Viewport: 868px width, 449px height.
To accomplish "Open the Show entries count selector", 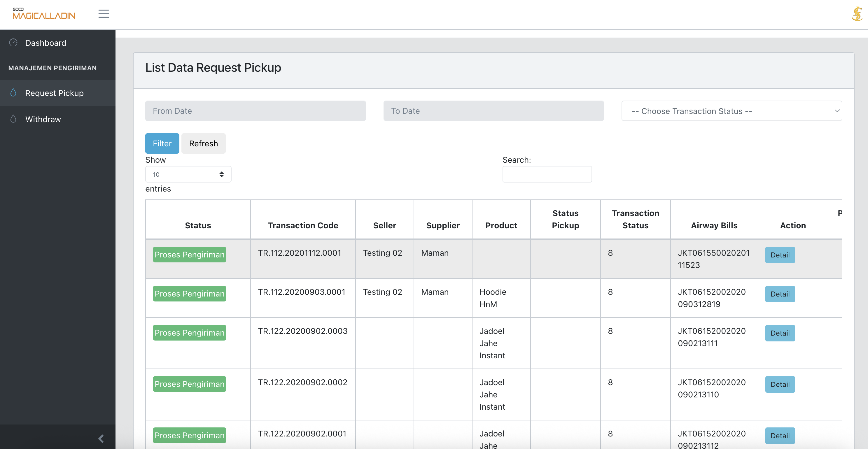I will tap(188, 174).
